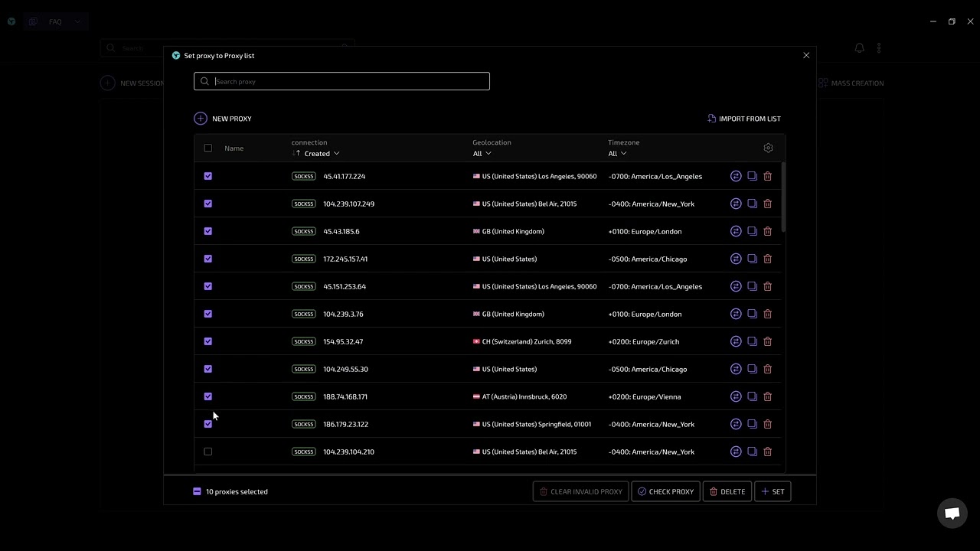The height and width of the screenshot is (551, 980).
Task: Click the refresh icon for 186.179.23.122 proxy
Action: [x=736, y=424]
